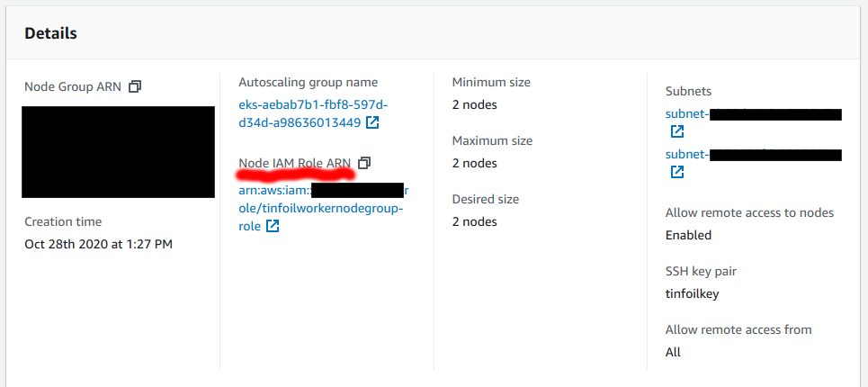Image resolution: width=868 pixels, height=387 pixels.
Task: Select the 'Enabled' remote access value
Action: click(689, 235)
